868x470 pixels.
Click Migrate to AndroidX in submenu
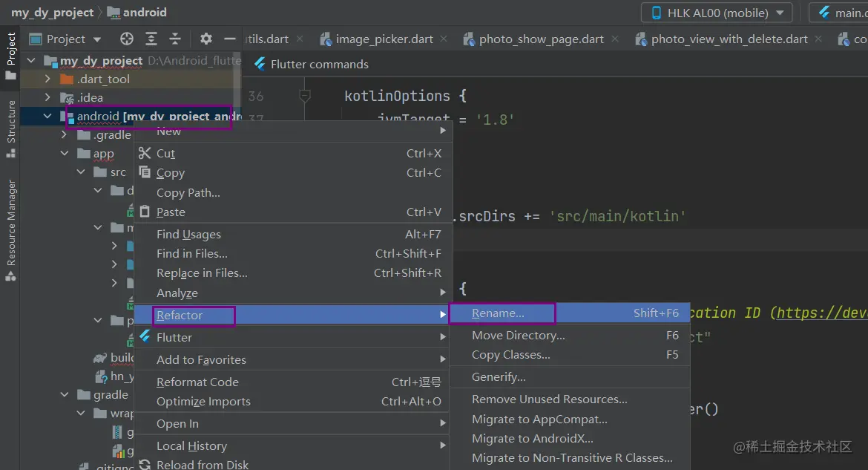[x=532, y=439]
